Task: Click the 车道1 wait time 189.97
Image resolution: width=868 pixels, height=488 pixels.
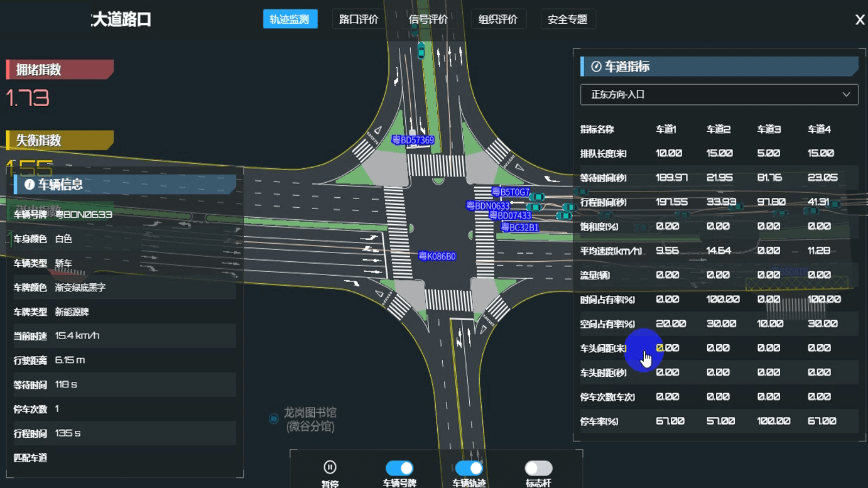Action: 671,178
